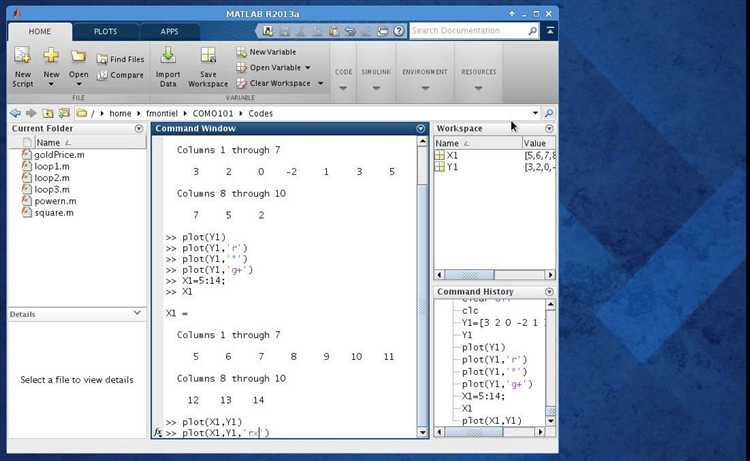The width and height of the screenshot is (750, 461).
Task: Sort Workspace by Value column
Action: pyautogui.click(x=539, y=143)
